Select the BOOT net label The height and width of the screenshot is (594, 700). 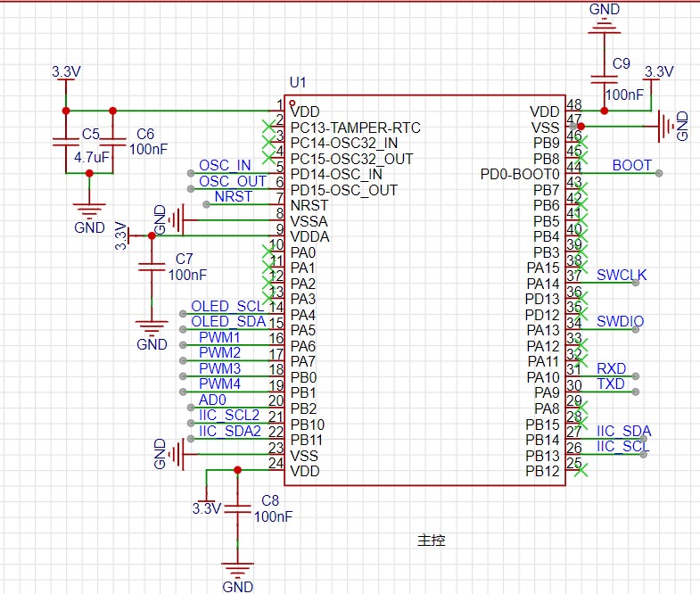[631, 166]
